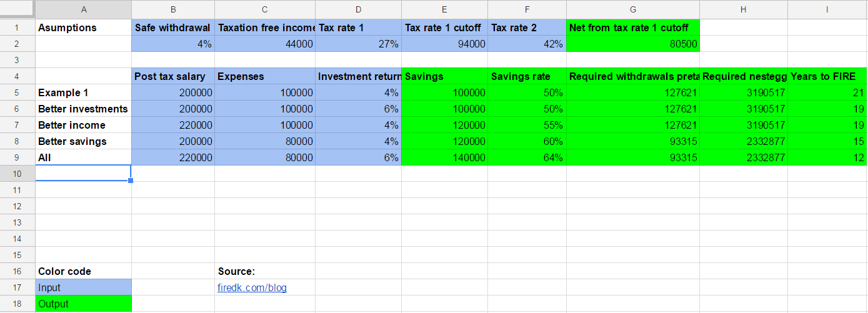Select the 80500 net value cell

click(632, 44)
